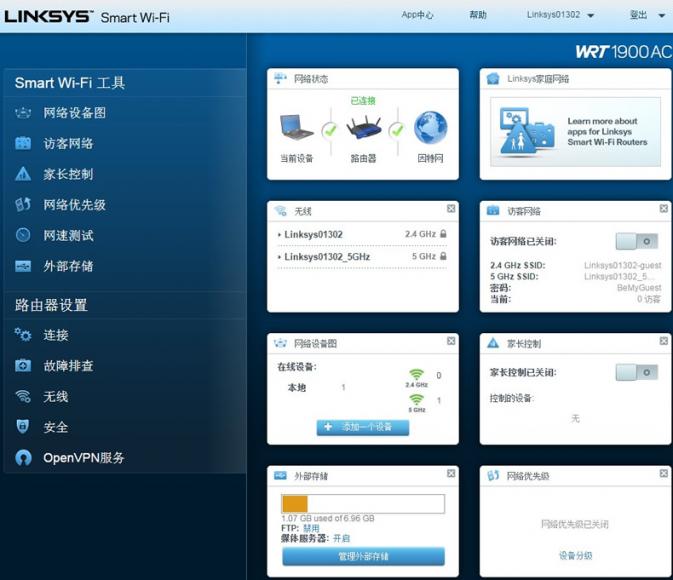The image size is (673, 580).
Task: Expand the Linksys01302 2.4 GHz network entry
Action: [x=279, y=235]
